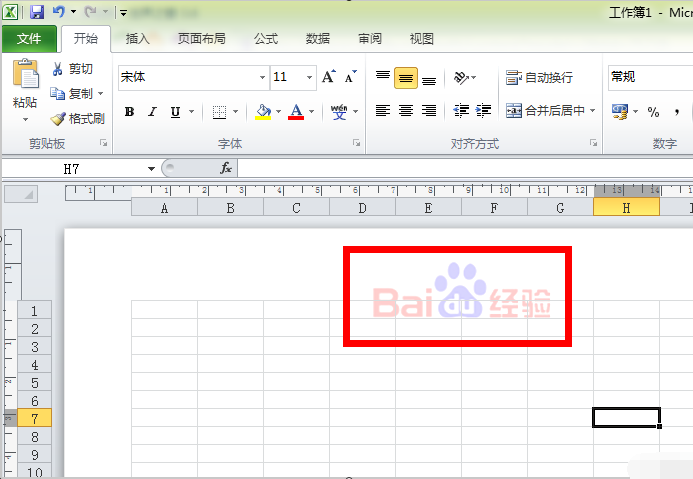Image resolution: width=693 pixels, height=479 pixels.
Task: Expand the 粘贴 paste options arrow
Action: (x=25, y=119)
